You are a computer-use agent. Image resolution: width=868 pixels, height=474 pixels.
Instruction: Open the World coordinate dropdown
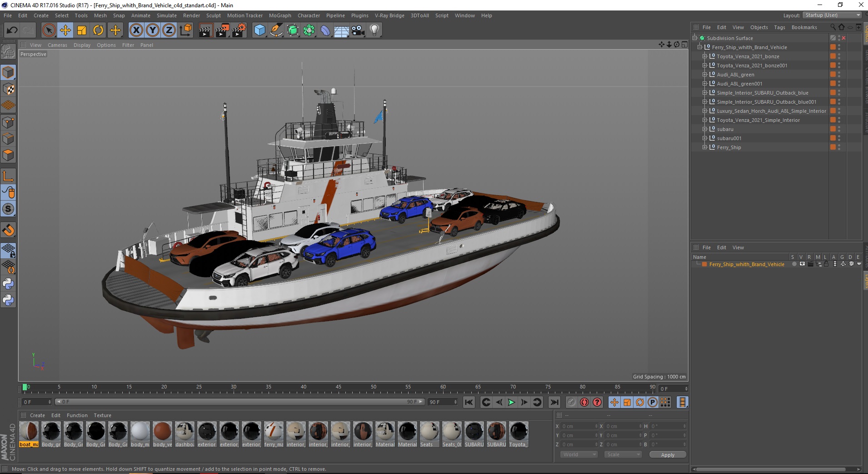pyautogui.click(x=579, y=454)
